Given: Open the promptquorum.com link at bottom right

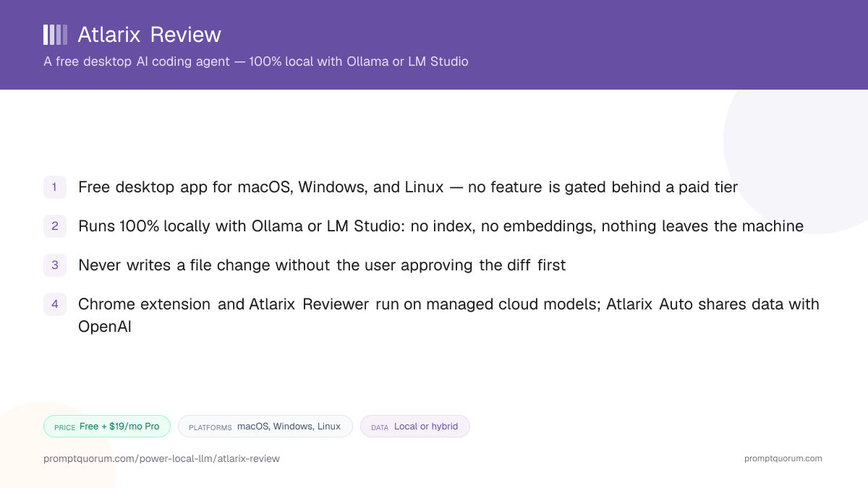Looking at the screenshot, I should click(783, 458).
